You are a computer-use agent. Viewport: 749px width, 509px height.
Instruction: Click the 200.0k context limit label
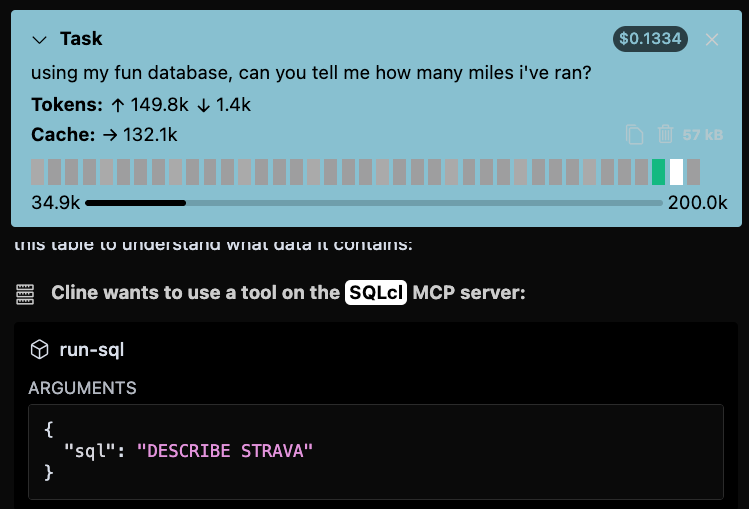[697, 202]
